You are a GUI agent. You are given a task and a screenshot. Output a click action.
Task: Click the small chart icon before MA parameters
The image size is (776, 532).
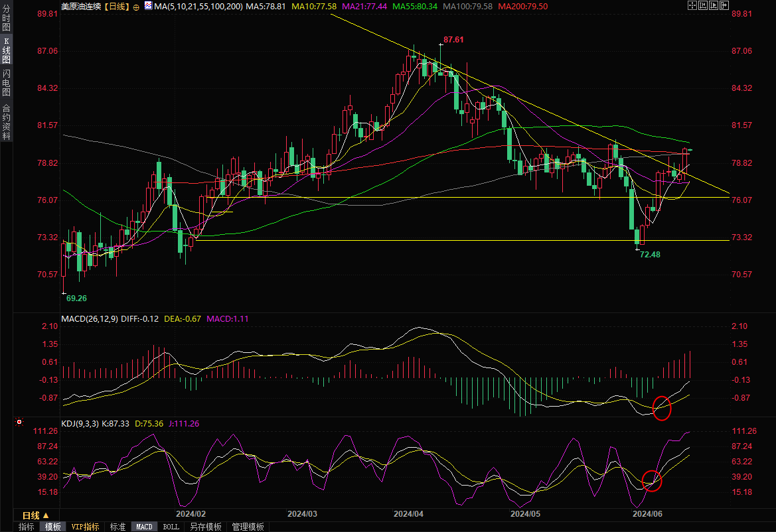147,6
